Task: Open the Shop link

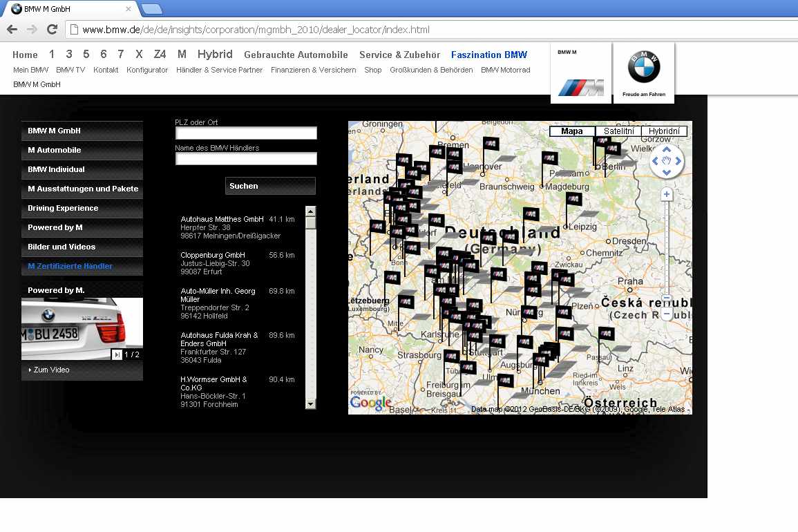Action: [x=373, y=70]
